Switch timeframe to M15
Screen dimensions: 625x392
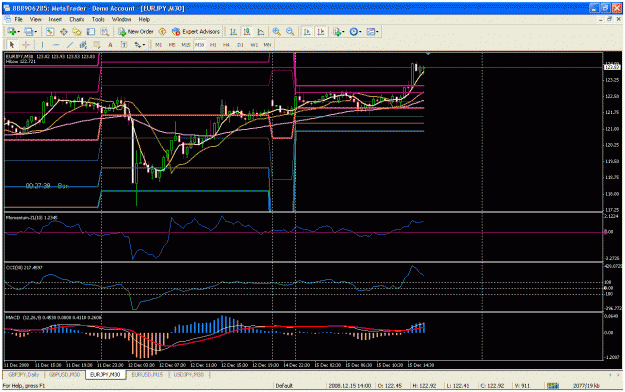click(x=186, y=45)
